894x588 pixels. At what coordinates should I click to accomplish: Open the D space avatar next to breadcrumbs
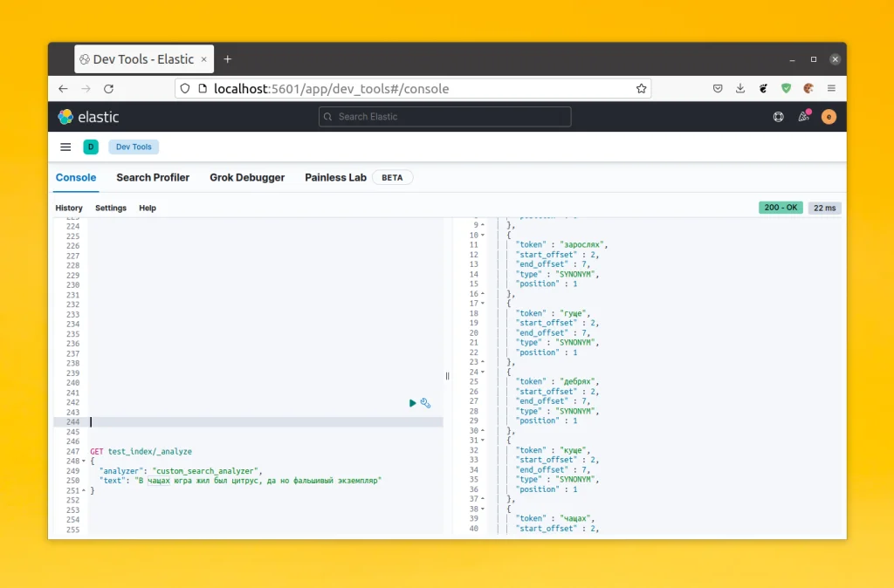pos(91,147)
